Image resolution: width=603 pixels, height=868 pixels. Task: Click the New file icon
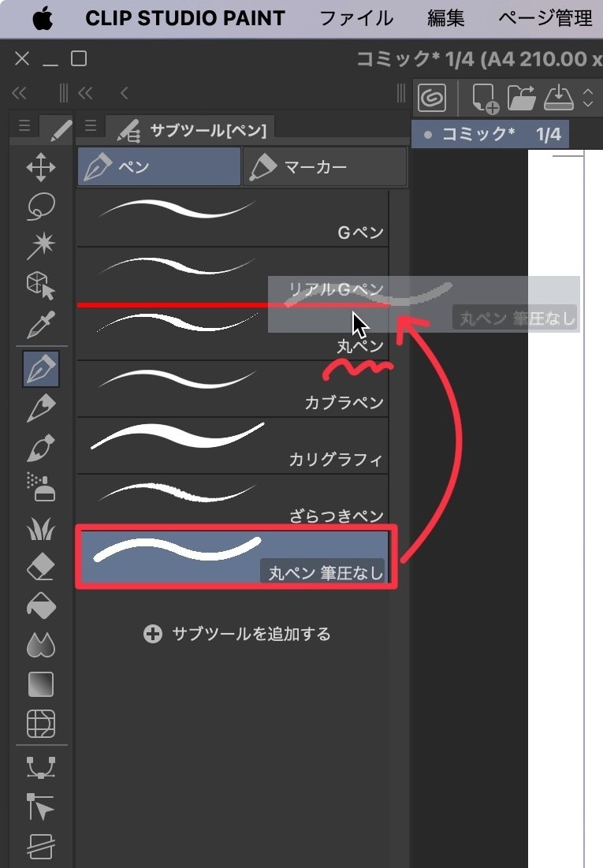485,99
